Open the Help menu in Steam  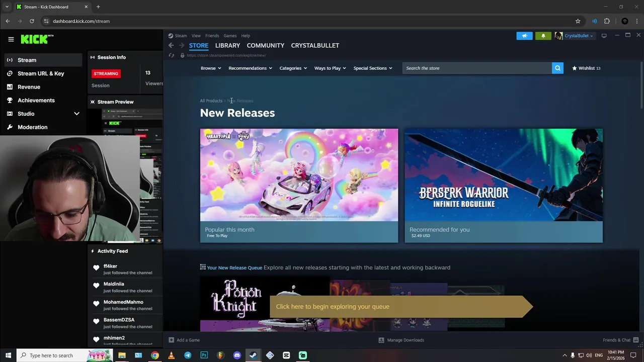tap(246, 36)
